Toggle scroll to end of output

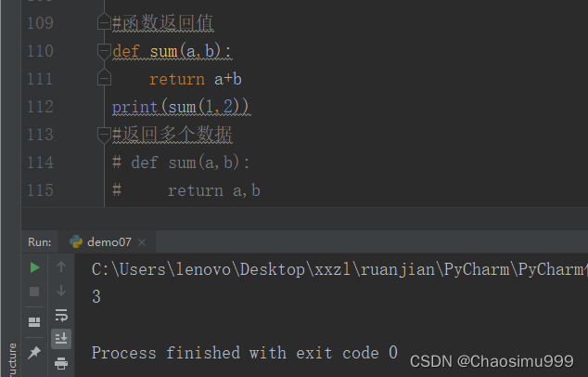tap(61, 339)
